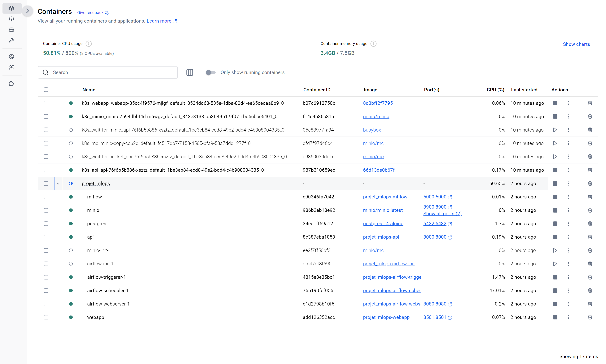The width and height of the screenshot is (606, 364).
Task: Tick the checkbox beside webapp container
Action: coord(46,317)
